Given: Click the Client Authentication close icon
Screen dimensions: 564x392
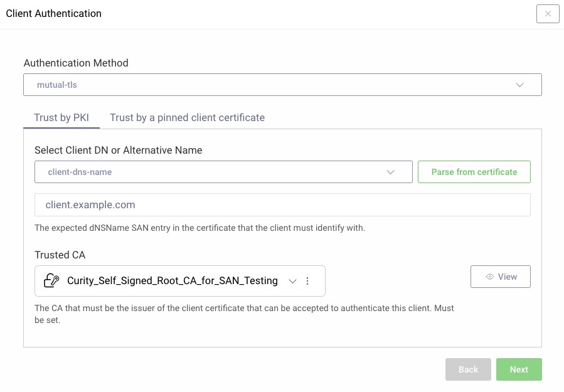Looking at the screenshot, I should (547, 13).
